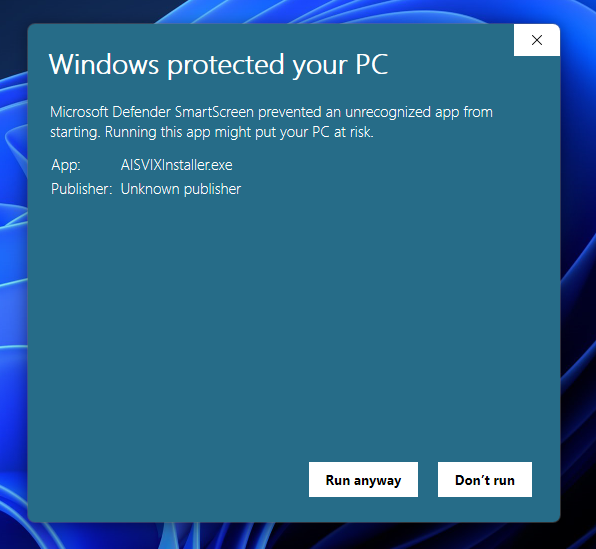The height and width of the screenshot is (549, 596).
Task: Choose Don't run to block the app
Action: [485, 479]
